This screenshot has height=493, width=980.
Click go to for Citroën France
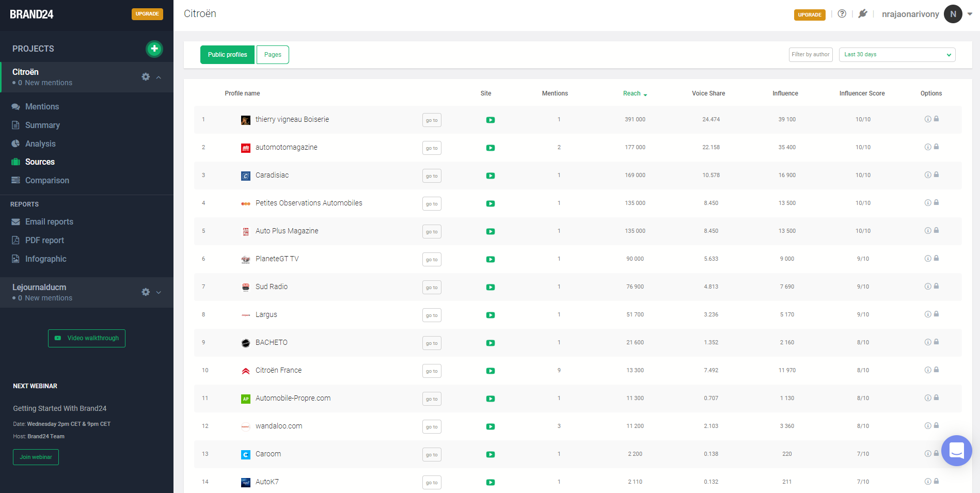coord(432,371)
